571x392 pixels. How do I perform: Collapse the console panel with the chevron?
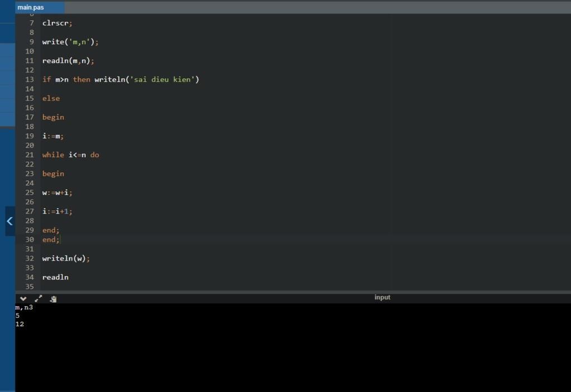(x=23, y=299)
